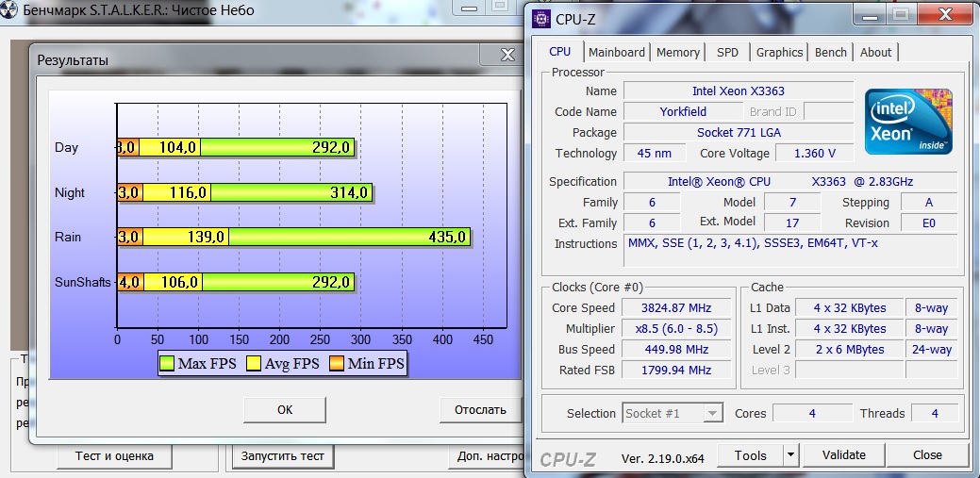Open the Bench tab
The image size is (980, 478).
[831, 53]
